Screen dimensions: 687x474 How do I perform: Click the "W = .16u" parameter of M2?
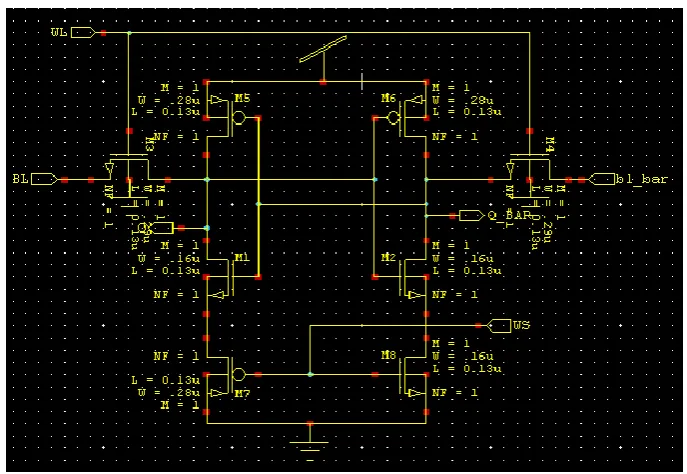click(463, 258)
